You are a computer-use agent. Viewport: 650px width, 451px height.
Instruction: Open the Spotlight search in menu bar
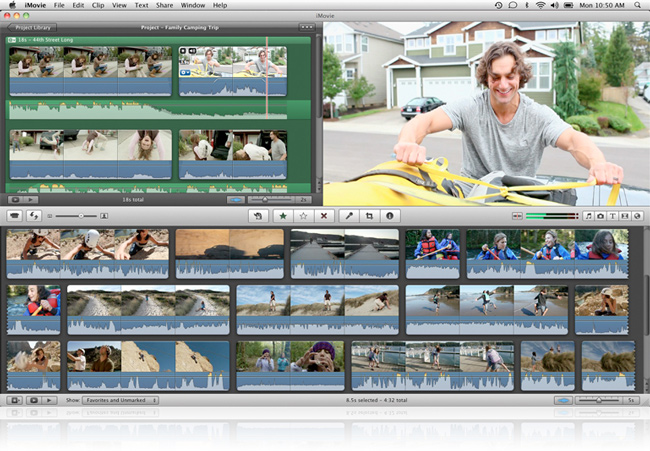pos(637,5)
